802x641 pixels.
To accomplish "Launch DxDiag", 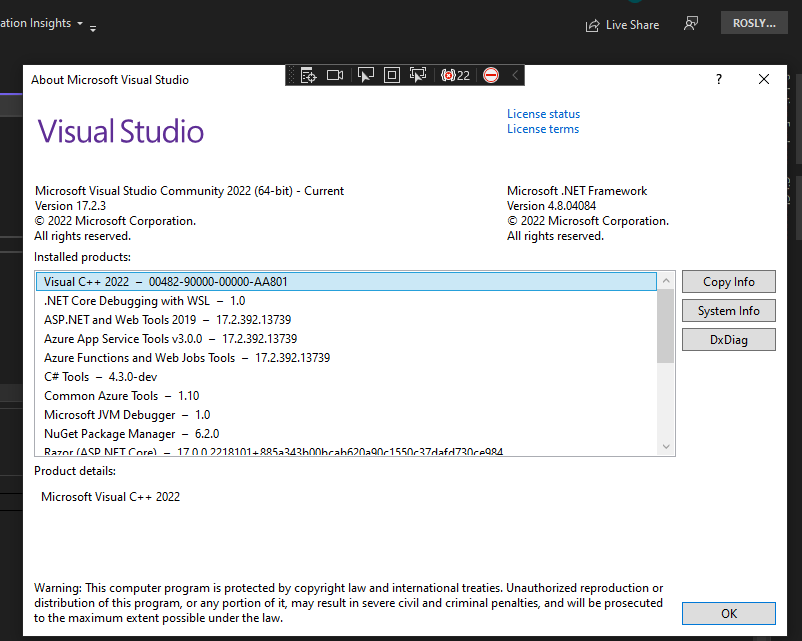I will (728, 339).
